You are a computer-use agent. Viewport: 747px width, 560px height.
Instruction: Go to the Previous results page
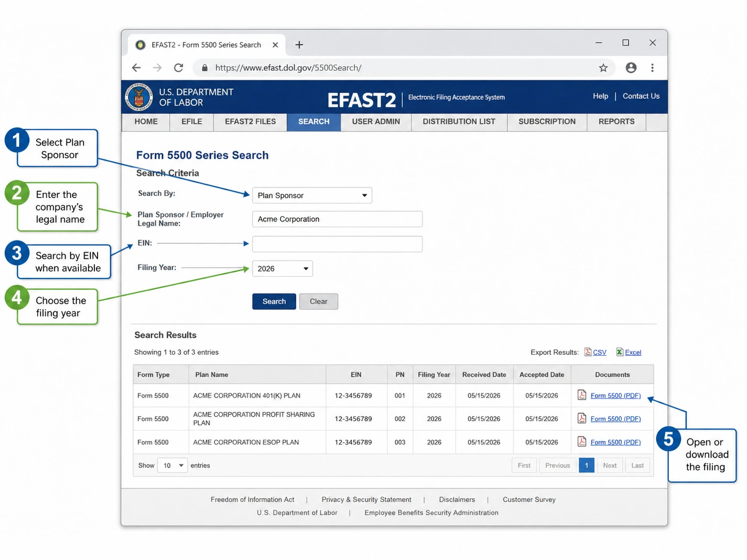pos(558,466)
